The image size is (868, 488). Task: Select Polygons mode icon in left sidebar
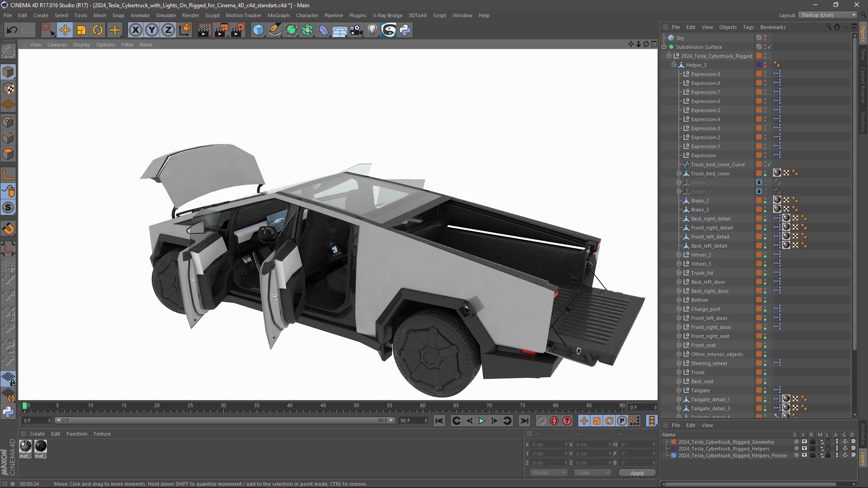[8, 154]
